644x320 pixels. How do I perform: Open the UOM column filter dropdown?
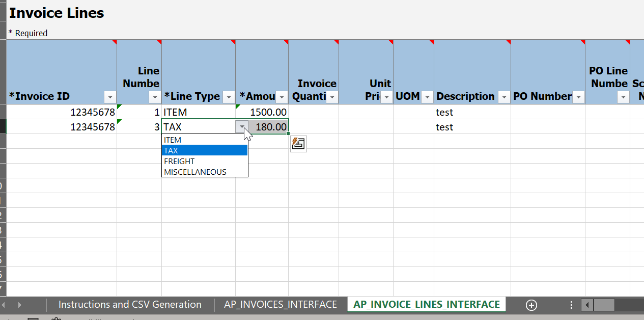pos(427,96)
